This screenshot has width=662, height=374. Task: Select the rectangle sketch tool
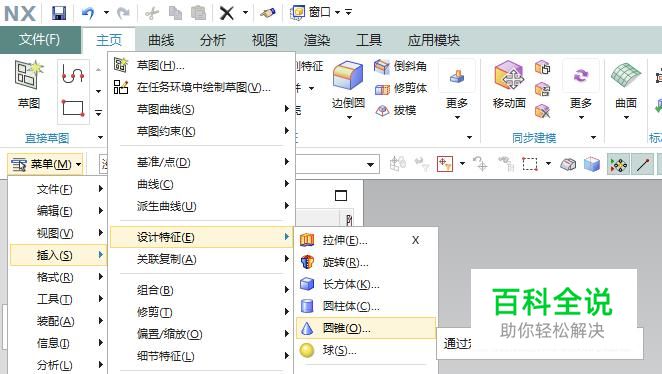tap(73, 108)
